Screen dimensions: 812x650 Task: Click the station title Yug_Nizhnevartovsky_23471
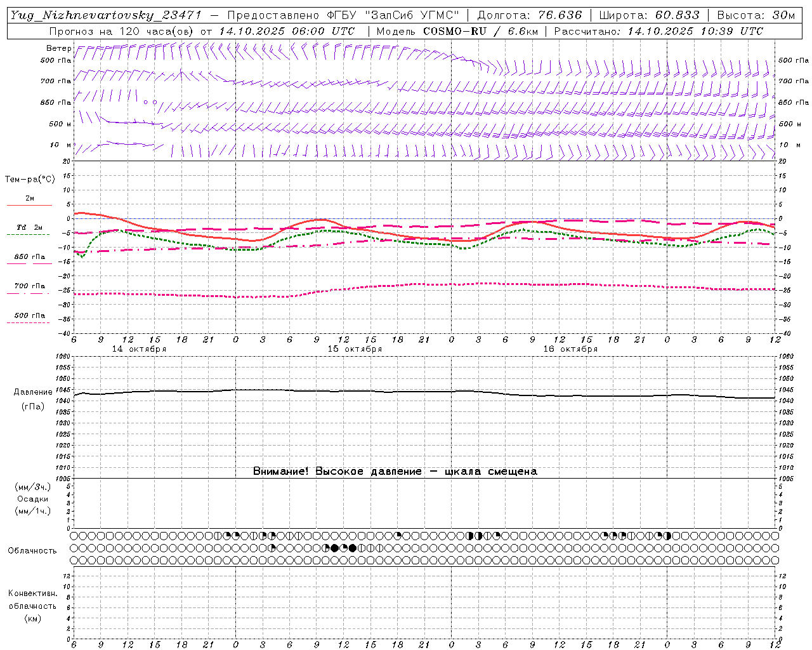[x=105, y=15]
